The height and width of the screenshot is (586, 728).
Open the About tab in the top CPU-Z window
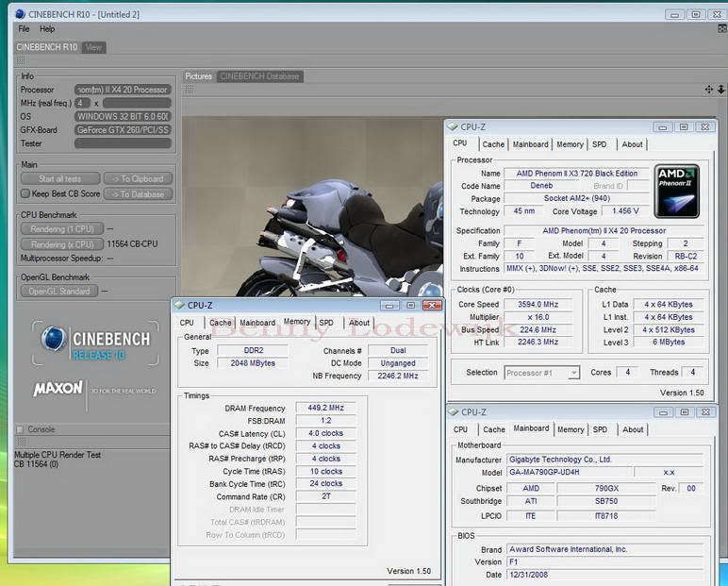pyautogui.click(x=633, y=144)
